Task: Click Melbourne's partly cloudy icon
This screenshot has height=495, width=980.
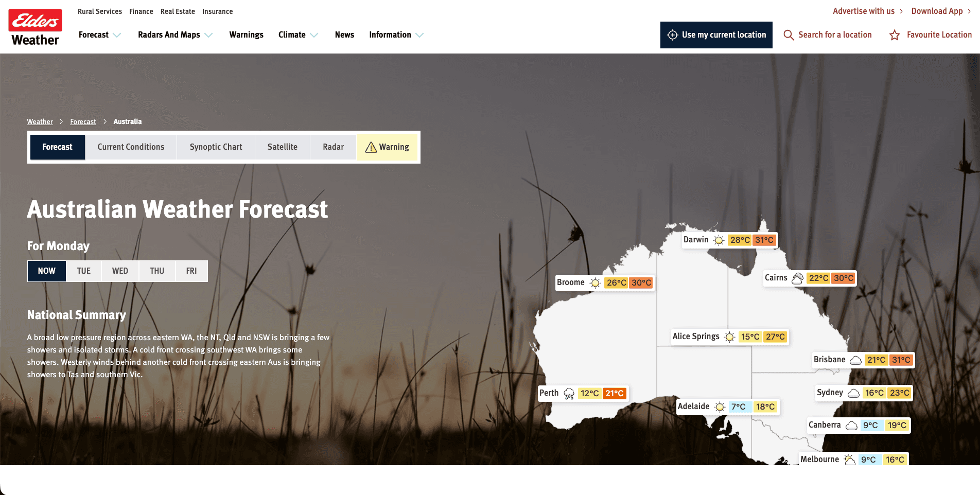Action: 849,459
